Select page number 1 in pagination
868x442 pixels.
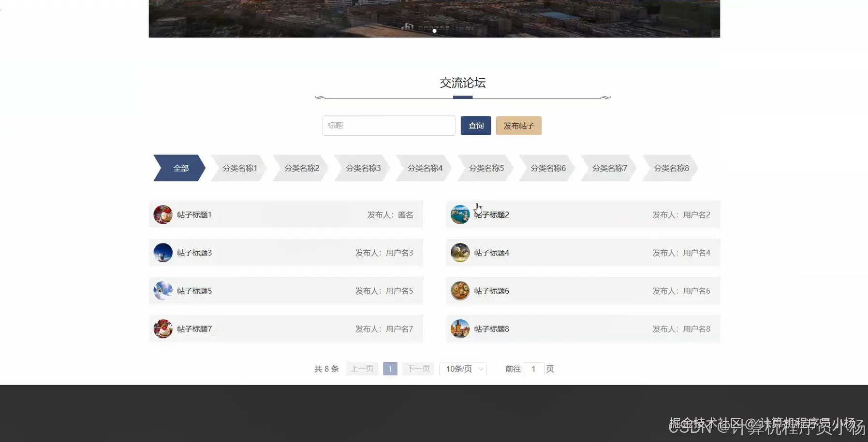(390, 369)
